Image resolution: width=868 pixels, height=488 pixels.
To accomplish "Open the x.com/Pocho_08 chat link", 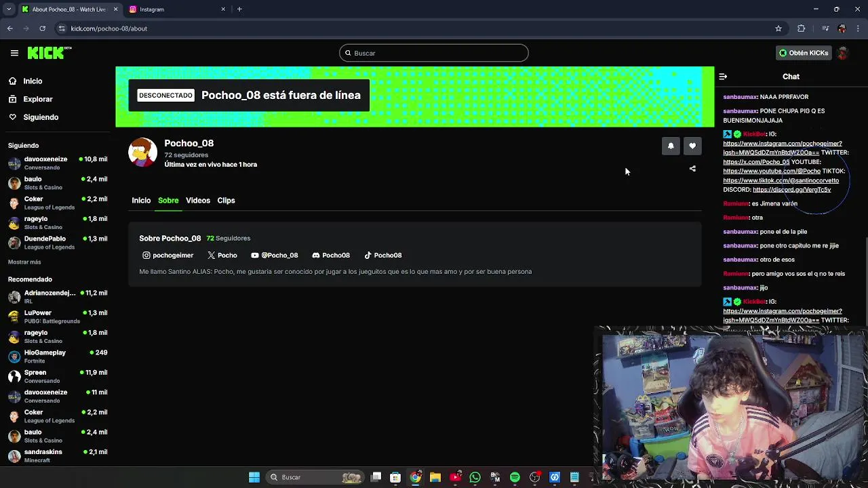I will click(x=756, y=162).
